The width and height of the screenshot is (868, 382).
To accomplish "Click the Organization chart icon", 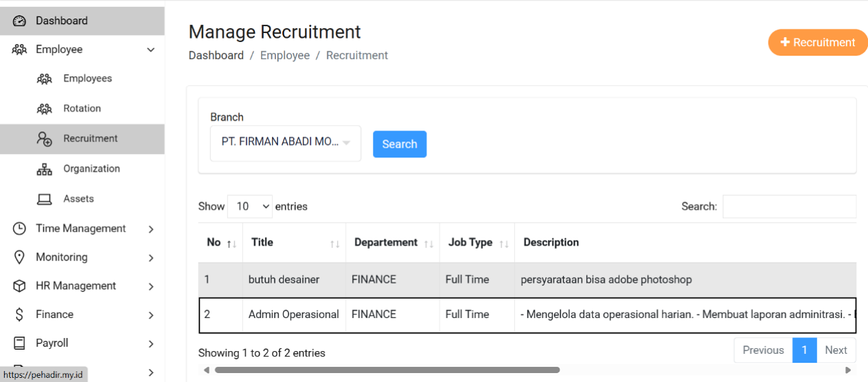I will point(45,169).
